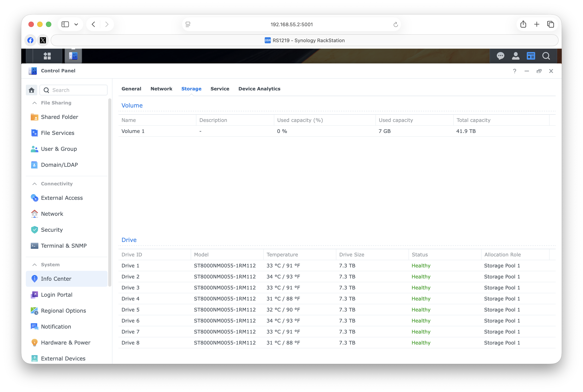Click the DSM search magnifier icon
The width and height of the screenshot is (583, 392).
pos(546,56)
